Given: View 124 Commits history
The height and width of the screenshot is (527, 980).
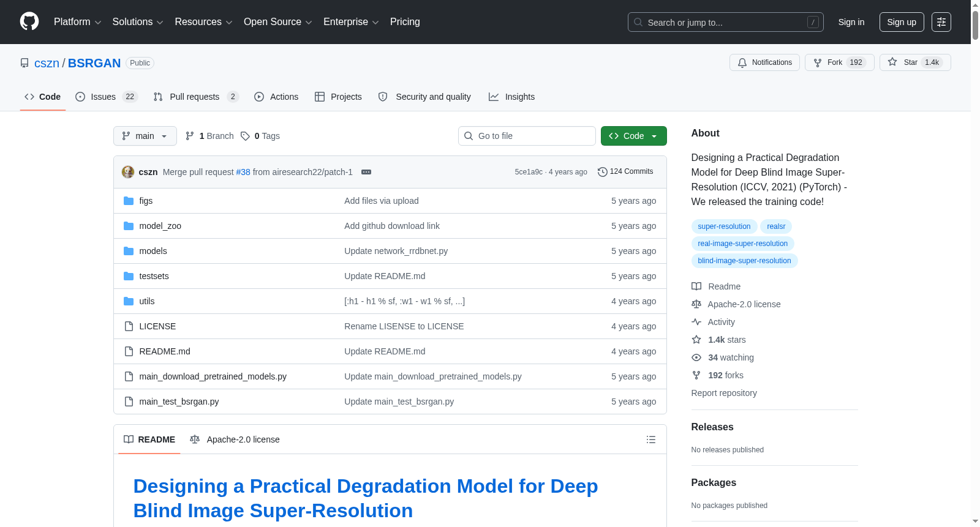Looking at the screenshot, I should pyautogui.click(x=625, y=172).
